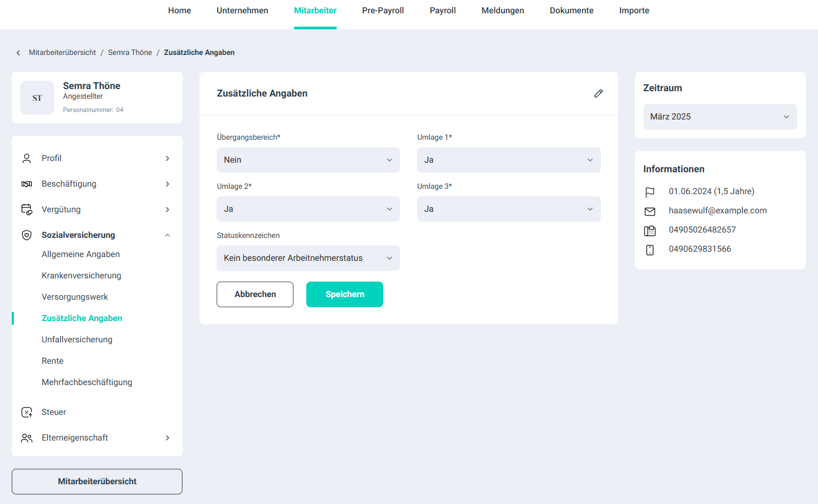The image size is (818, 504).
Task: Click the email envelope icon
Action: [649, 211]
